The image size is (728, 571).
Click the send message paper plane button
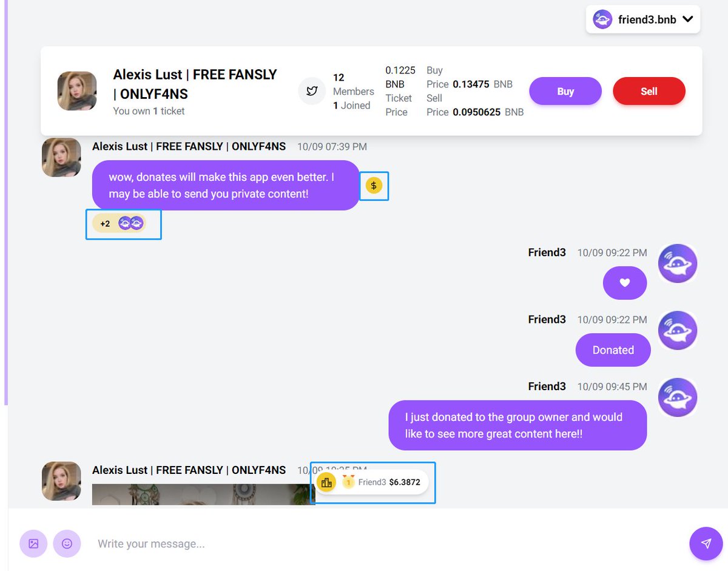[706, 544]
